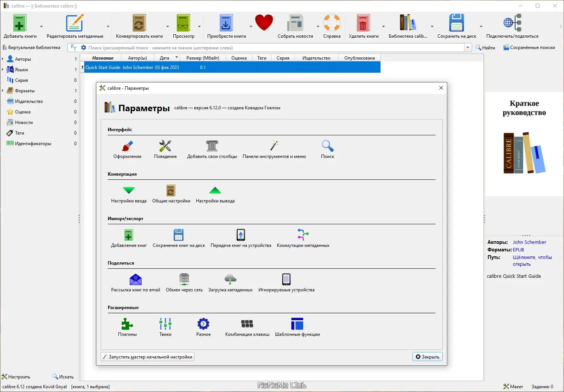Sort by the Размер (Мбайт) column header
The width and height of the screenshot is (564, 392).
click(203, 58)
